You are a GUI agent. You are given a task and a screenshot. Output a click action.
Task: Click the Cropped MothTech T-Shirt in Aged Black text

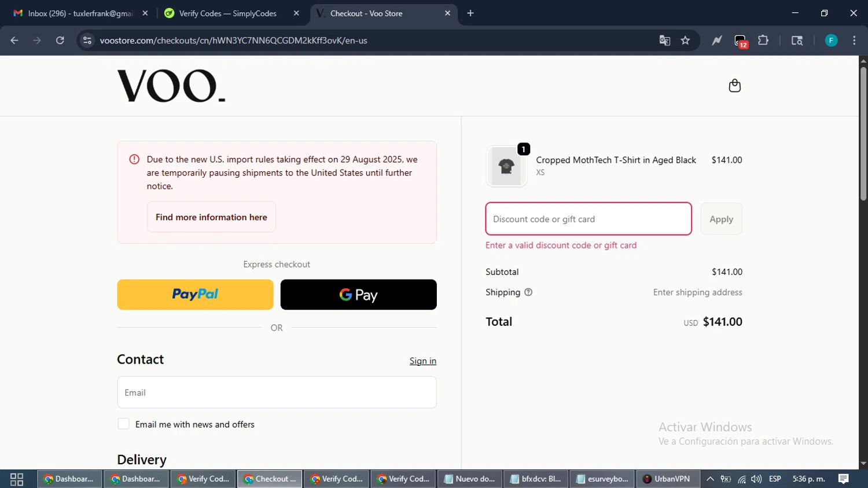pos(616,160)
